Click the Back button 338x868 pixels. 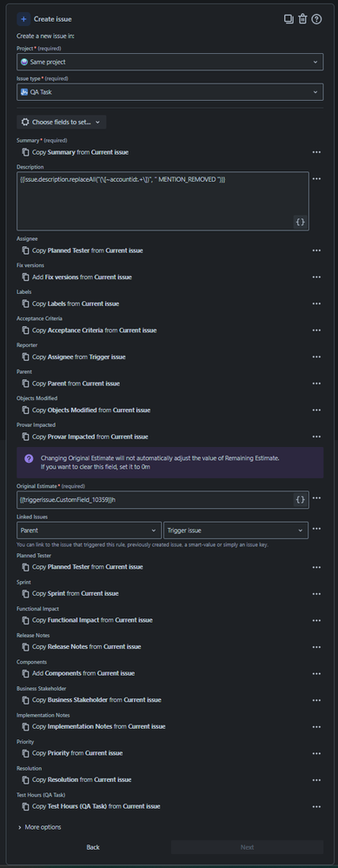point(93,847)
